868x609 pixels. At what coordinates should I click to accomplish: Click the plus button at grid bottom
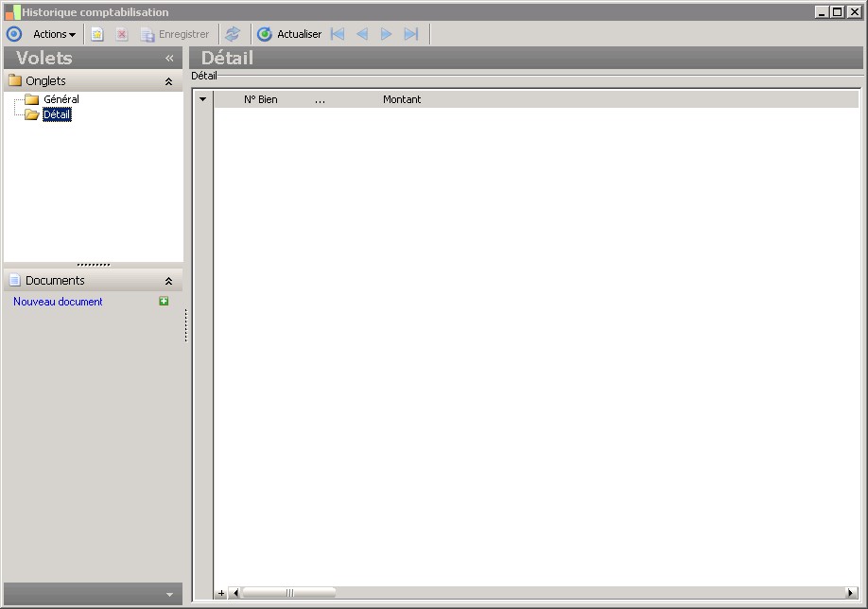click(221, 593)
